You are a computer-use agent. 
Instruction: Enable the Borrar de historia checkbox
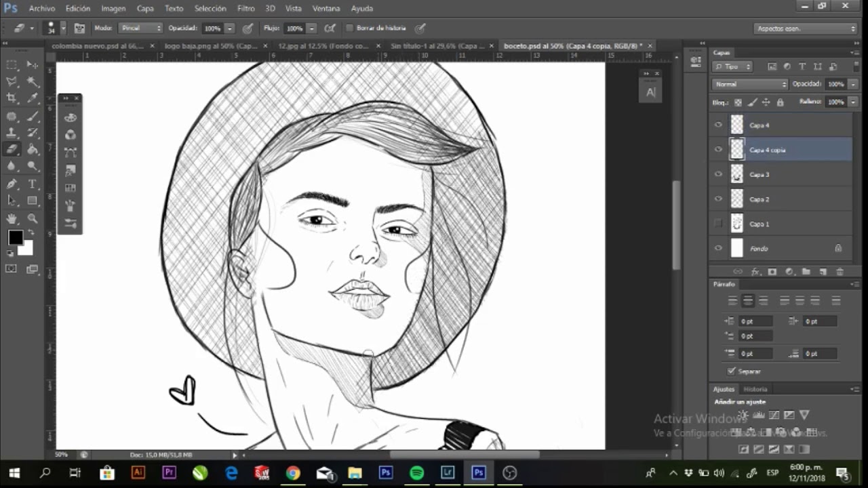[x=350, y=28]
